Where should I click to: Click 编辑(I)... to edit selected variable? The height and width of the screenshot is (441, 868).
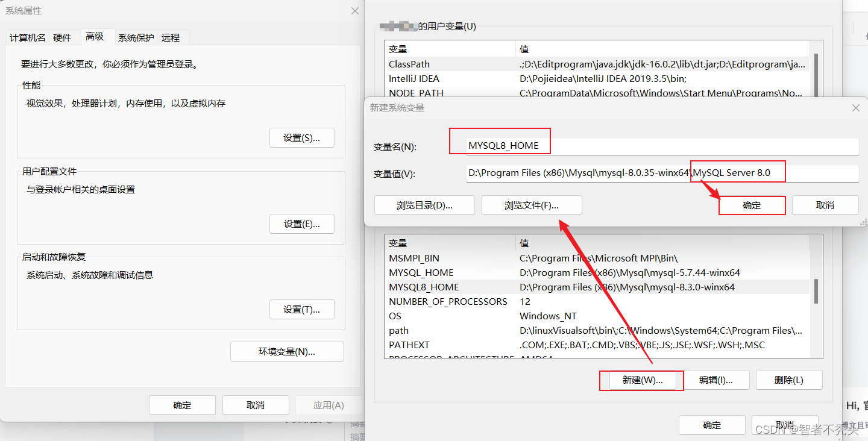(x=717, y=380)
